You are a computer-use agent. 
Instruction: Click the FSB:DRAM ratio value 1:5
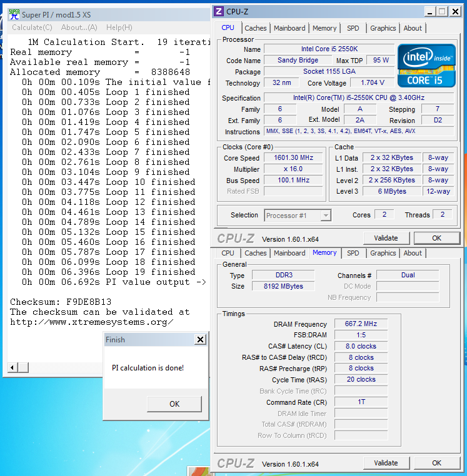click(361, 335)
